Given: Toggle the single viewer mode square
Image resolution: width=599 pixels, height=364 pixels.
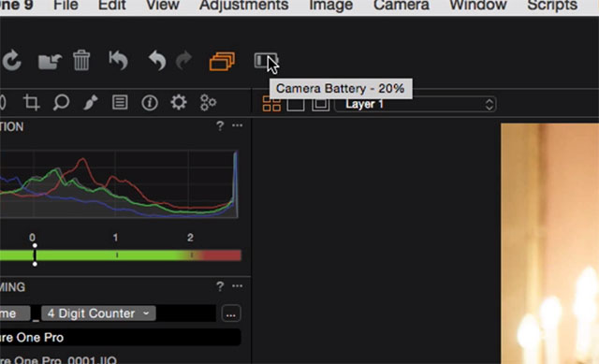Looking at the screenshot, I should pyautogui.click(x=296, y=104).
